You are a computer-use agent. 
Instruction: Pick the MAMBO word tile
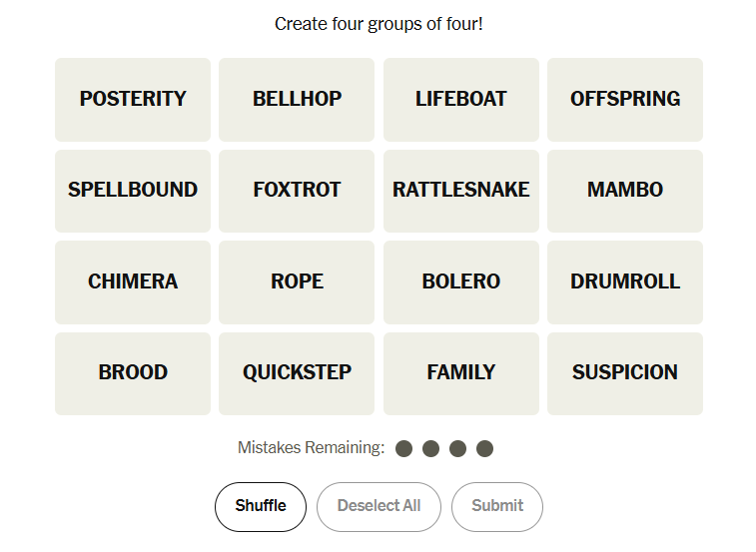625,190
